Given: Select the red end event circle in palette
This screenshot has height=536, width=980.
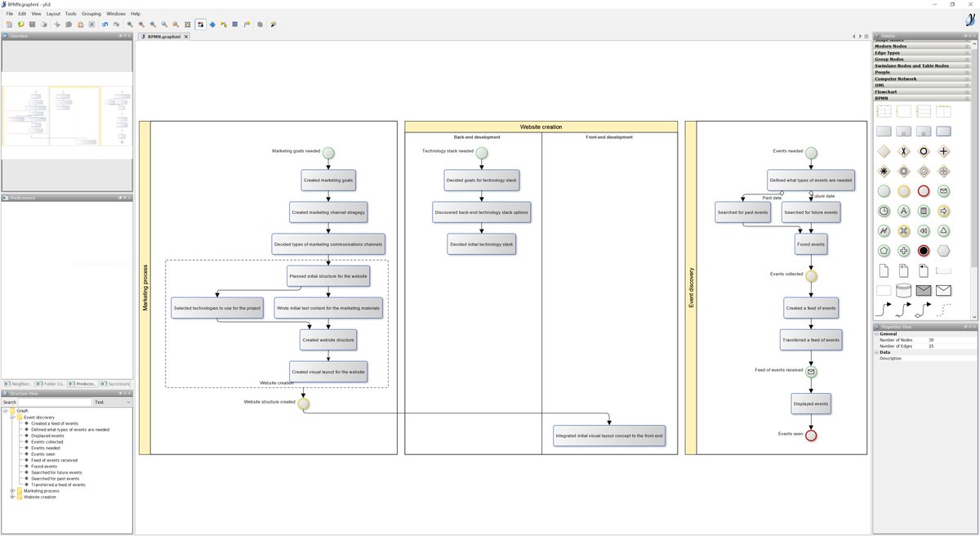Looking at the screenshot, I should pos(924,191).
